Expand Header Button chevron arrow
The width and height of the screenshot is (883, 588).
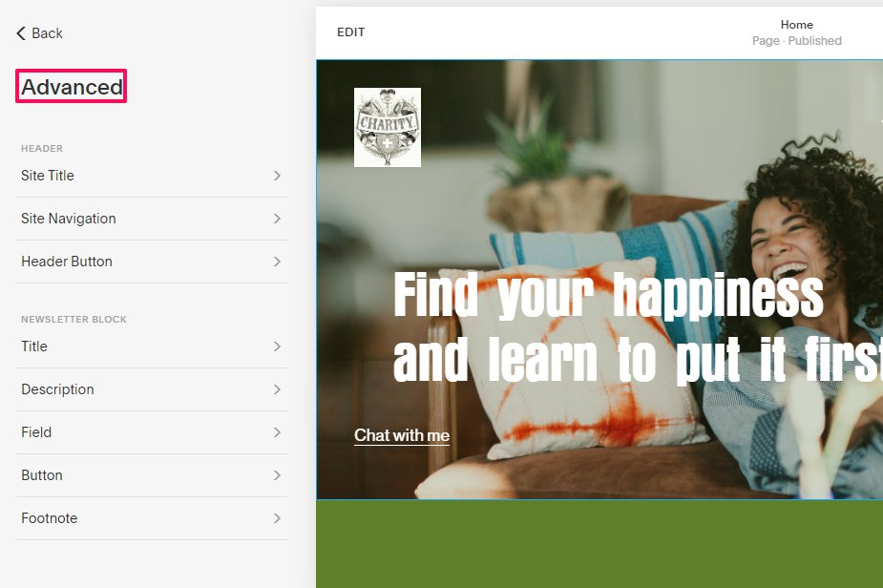pos(277,262)
